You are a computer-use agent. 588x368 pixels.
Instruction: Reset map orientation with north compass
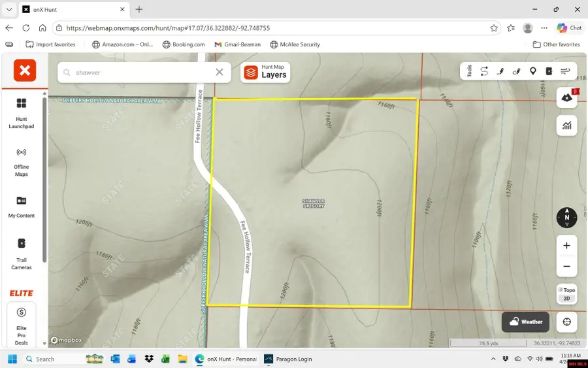[x=566, y=218]
